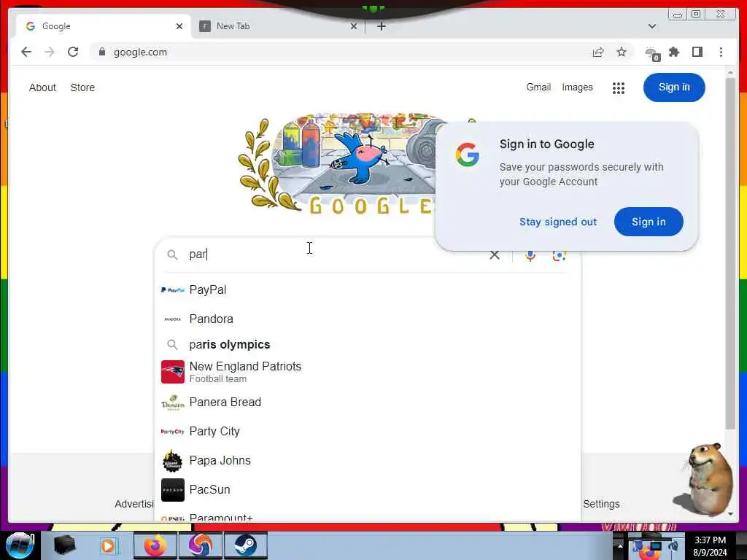The image size is (747, 560).
Task: Click the top-right Sign in button
Action: click(x=674, y=87)
